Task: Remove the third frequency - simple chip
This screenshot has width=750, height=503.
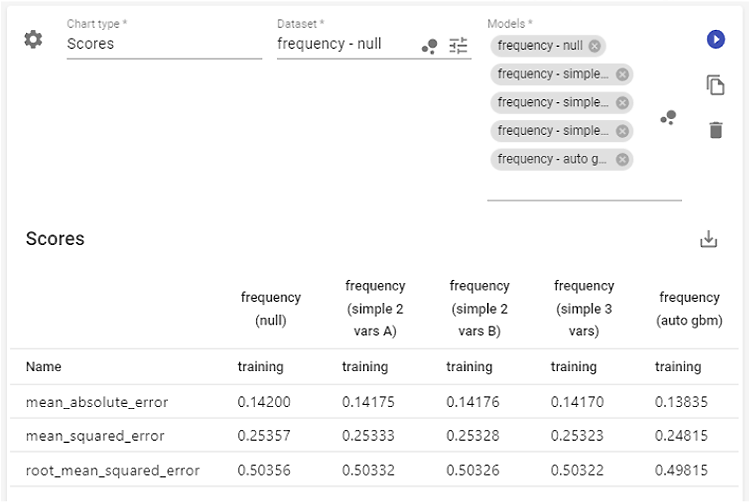Action: coord(622,131)
